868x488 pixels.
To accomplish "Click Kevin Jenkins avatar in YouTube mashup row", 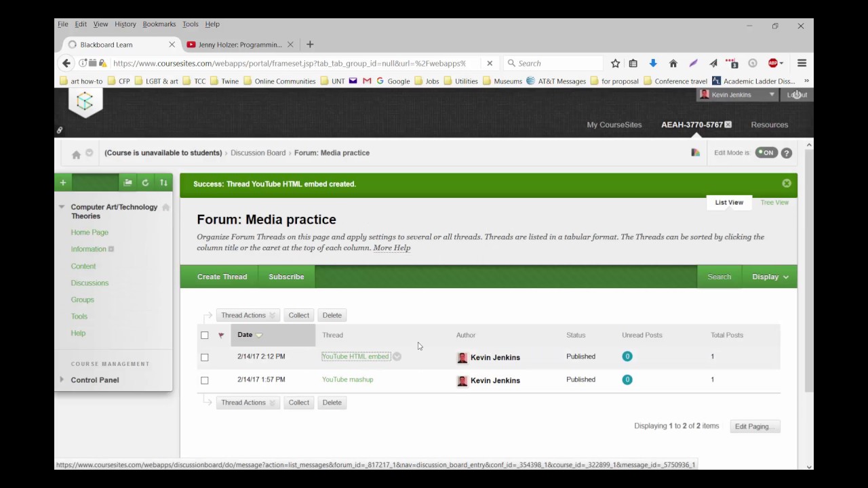I will click(462, 381).
